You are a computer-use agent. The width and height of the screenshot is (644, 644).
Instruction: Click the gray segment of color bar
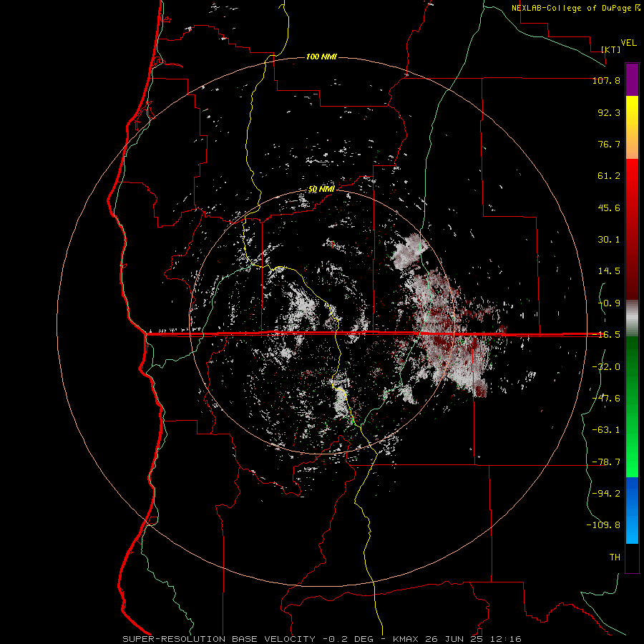[632, 318]
